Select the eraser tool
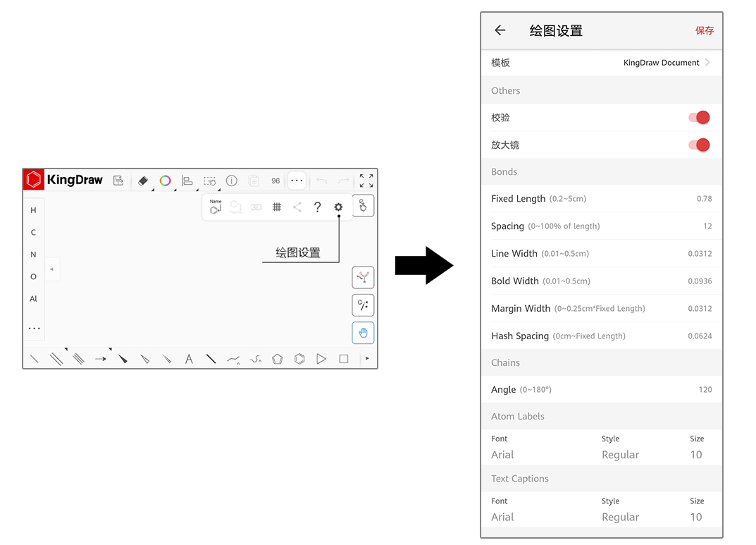756x545 pixels. (x=143, y=181)
